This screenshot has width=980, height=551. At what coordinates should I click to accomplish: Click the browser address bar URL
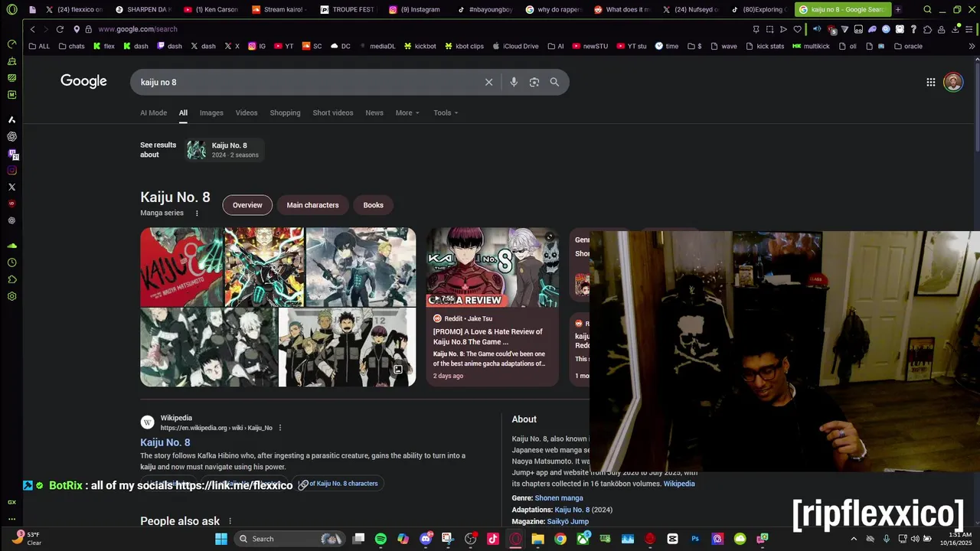pyautogui.click(x=138, y=29)
